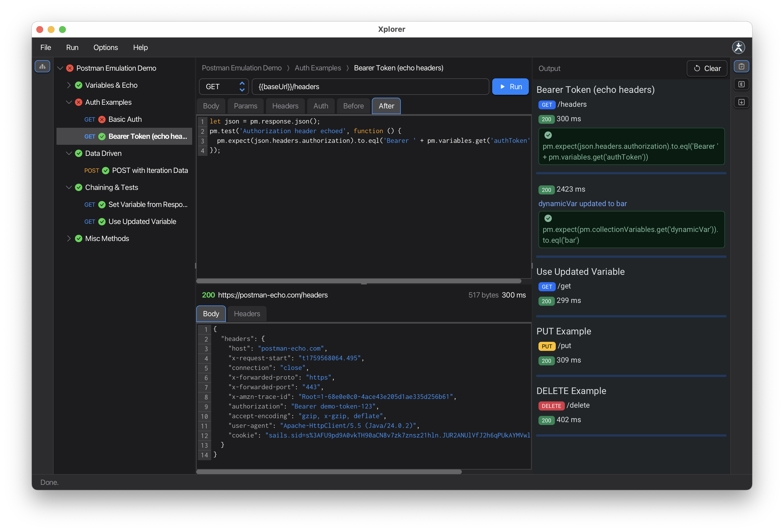The image size is (784, 532).
Task: Clear the Output panel
Action: click(707, 68)
